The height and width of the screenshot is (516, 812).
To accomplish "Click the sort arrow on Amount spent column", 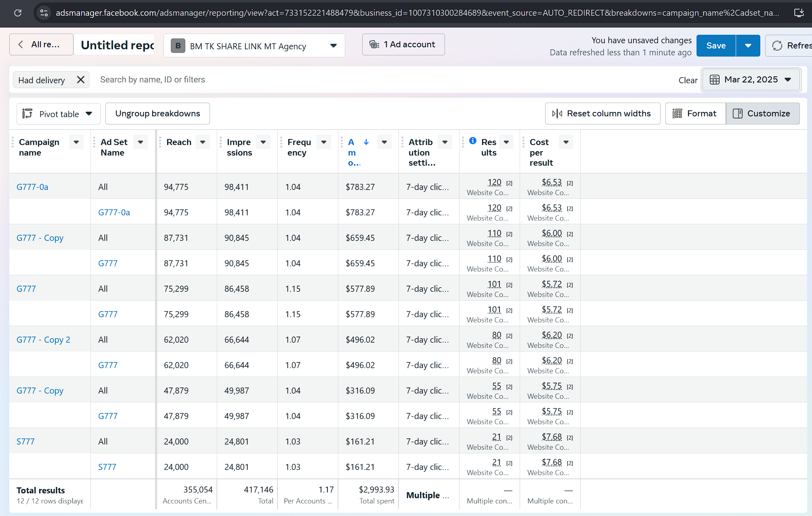I will pos(366,142).
